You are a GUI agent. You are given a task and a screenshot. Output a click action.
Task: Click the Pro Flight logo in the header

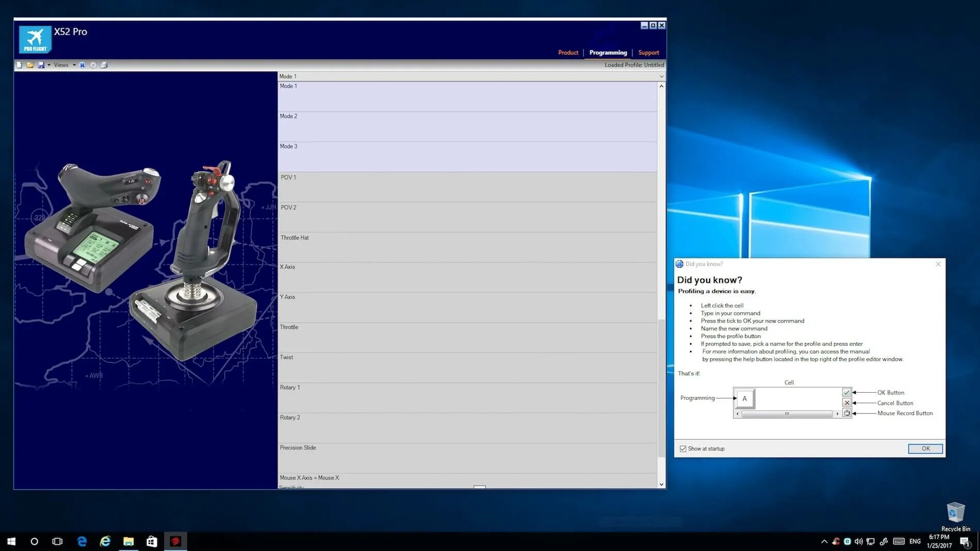point(35,40)
